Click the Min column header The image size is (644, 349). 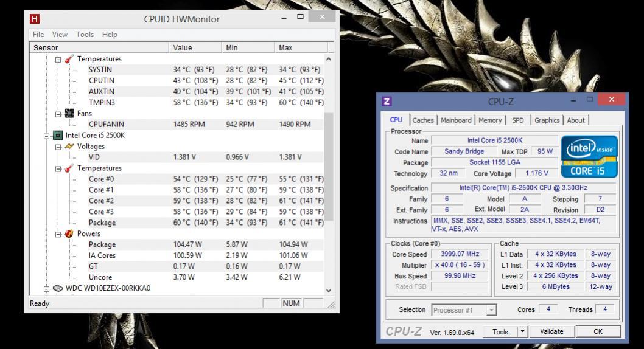pyautogui.click(x=248, y=47)
